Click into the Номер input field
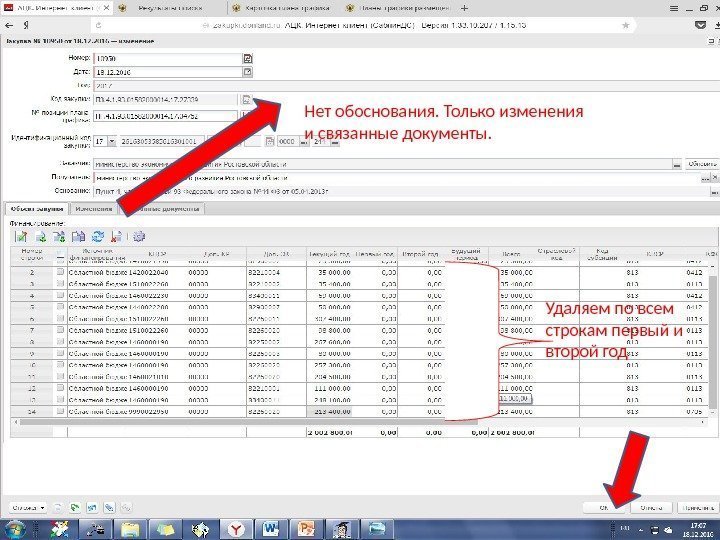The image size is (720, 540). [168, 59]
